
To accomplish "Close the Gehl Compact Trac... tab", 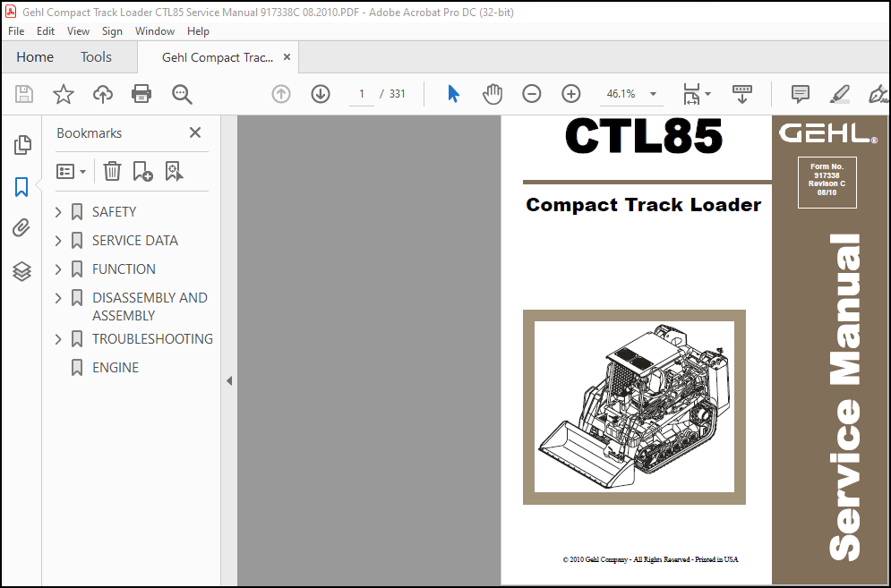I will pyautogui.click(x=287, y=56).
